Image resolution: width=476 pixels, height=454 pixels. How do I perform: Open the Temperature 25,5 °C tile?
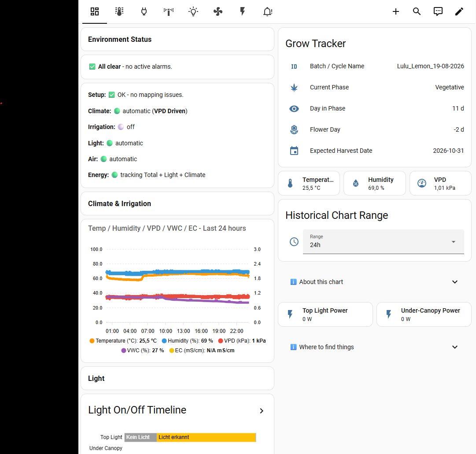[309, 183]
